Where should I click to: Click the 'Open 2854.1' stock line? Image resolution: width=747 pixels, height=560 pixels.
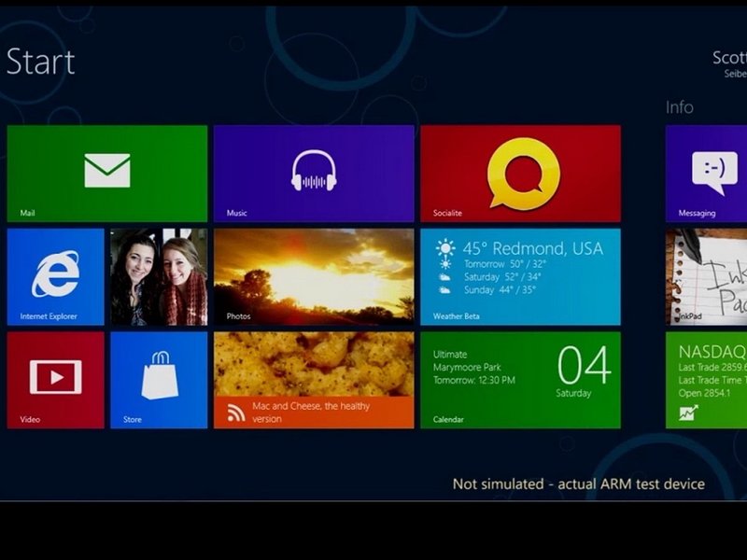coord(704,393)
